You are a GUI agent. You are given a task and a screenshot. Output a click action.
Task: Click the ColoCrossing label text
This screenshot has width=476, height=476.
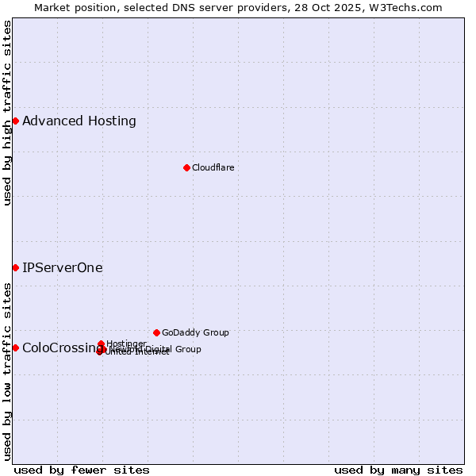[x=59, y=347]
